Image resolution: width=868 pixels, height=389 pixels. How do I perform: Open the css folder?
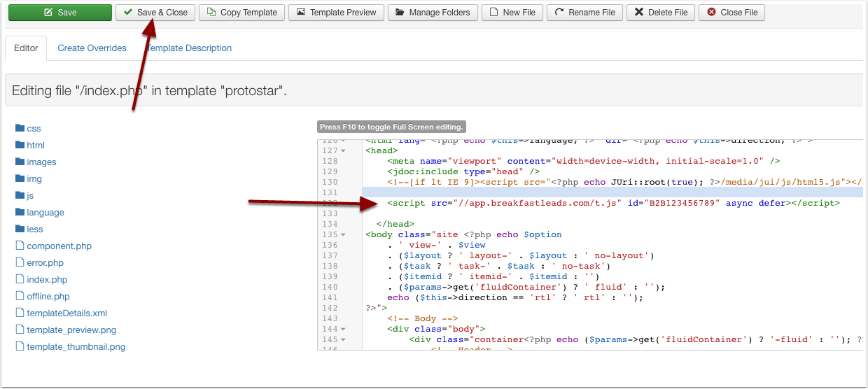(x=34, y=129)
